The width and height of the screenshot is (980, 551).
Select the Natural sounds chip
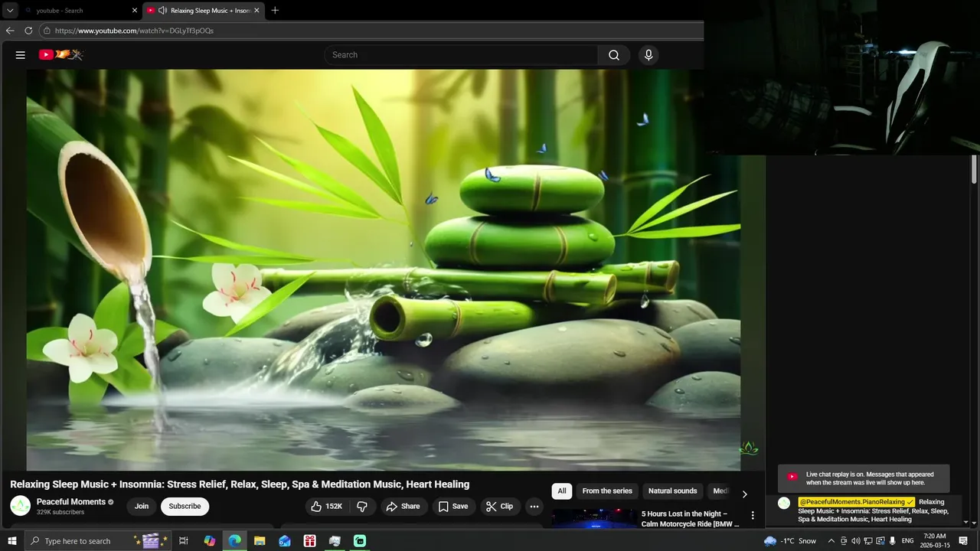(x=672, y=491)
